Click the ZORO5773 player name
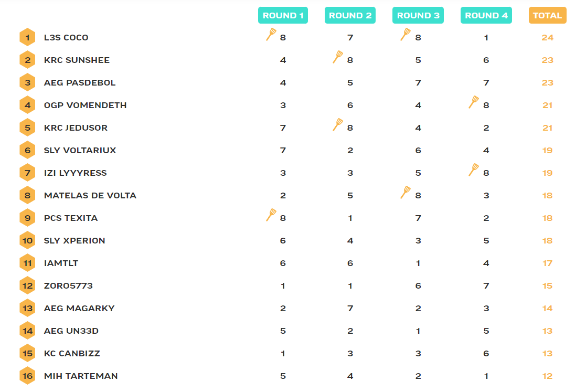Image resolution: width=586 pixels, height=392 pixels. tap(68, 286)
